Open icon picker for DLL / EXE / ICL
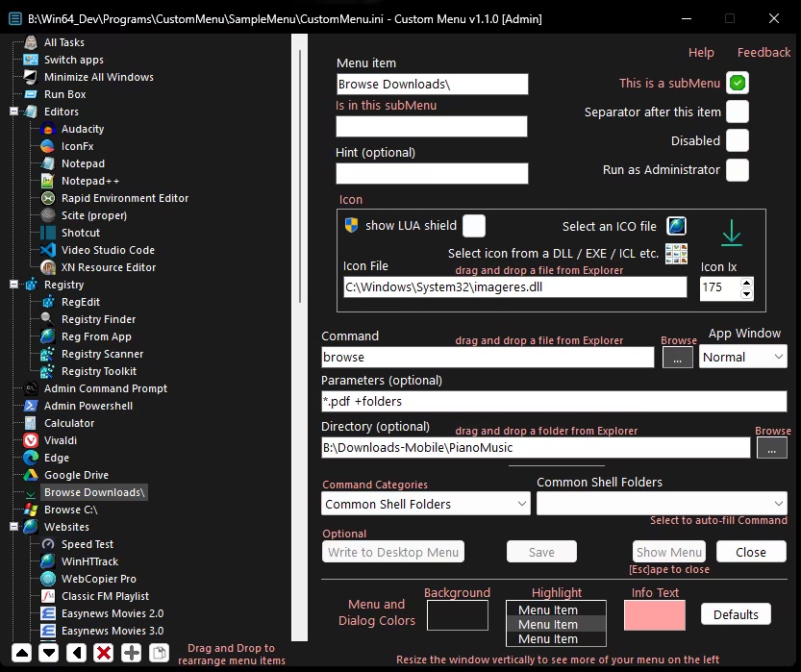This screenshot has width=801, height=672. tap(677, 254)
